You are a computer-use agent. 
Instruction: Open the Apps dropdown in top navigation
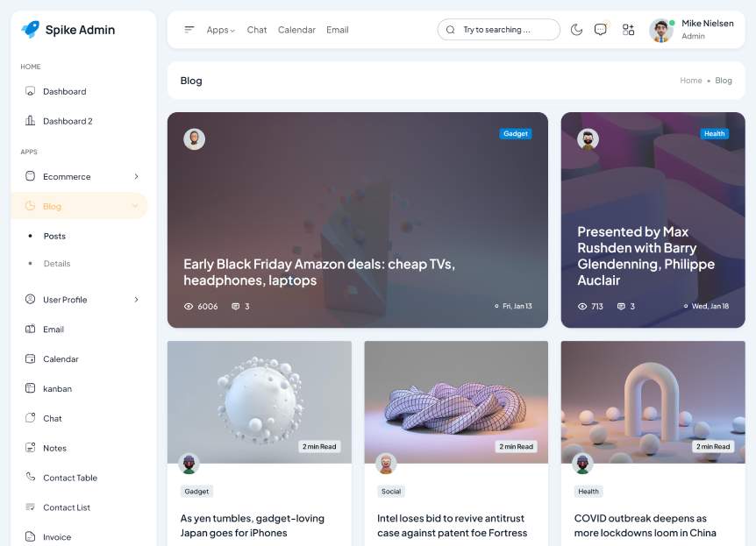coord(220,30)
